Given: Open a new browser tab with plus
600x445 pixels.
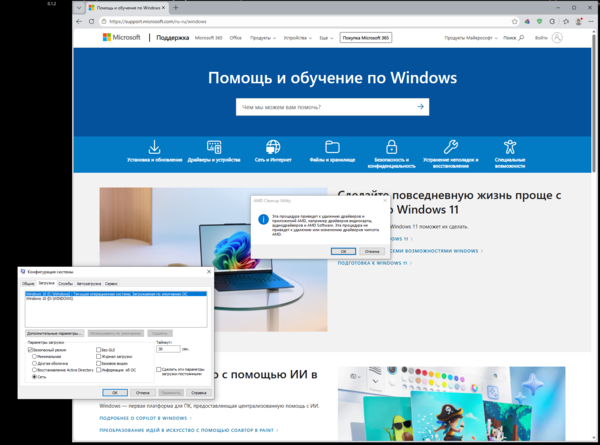Looking at the screenshot, I should click(x=176, y=8).
